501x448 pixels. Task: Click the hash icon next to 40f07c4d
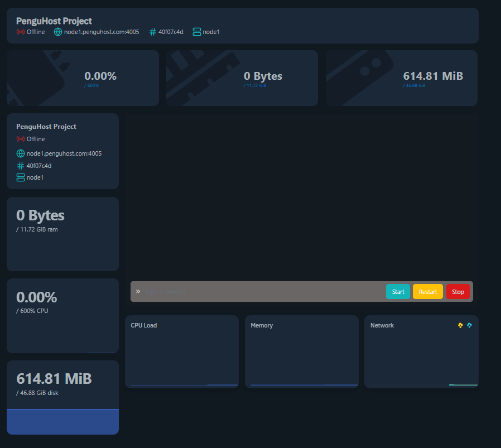pos(152,32)
